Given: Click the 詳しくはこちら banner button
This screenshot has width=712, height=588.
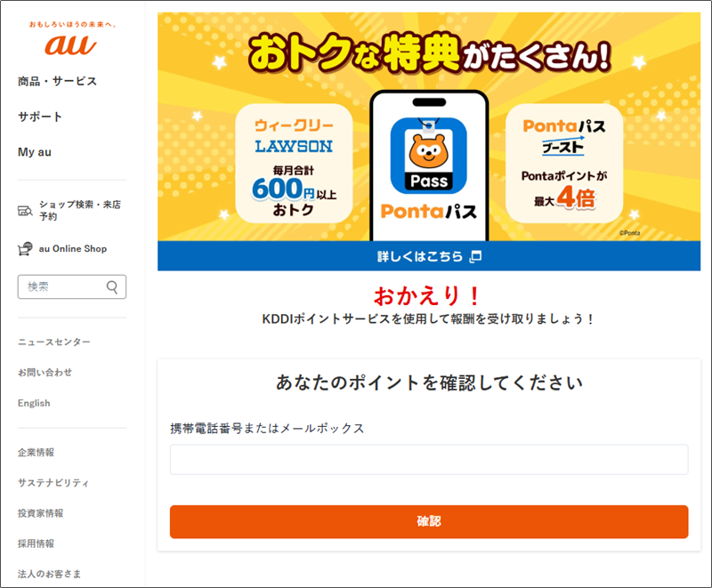Looking at the screenshot, I should tap(429, 256).
